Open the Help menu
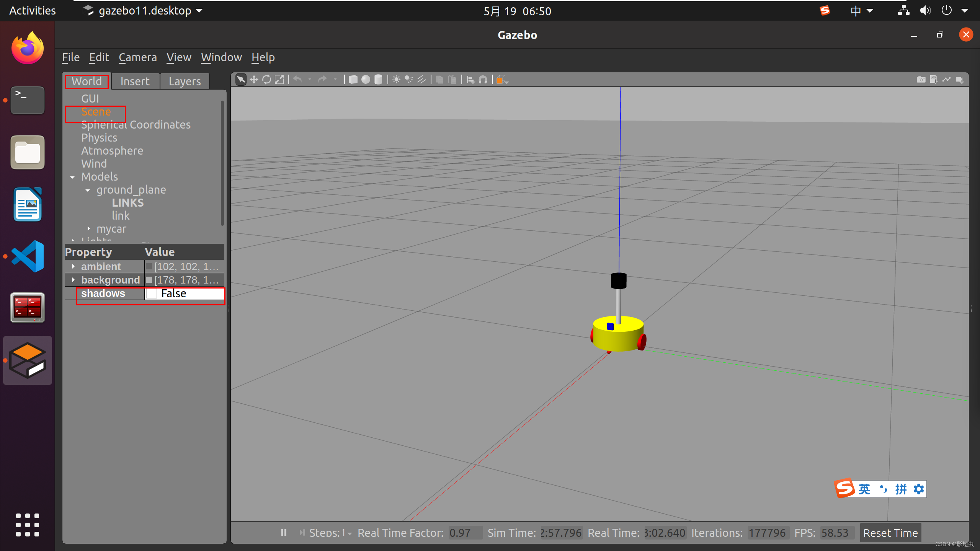The width and height of the screenshot is (980, 551). (x=263, y=57)
